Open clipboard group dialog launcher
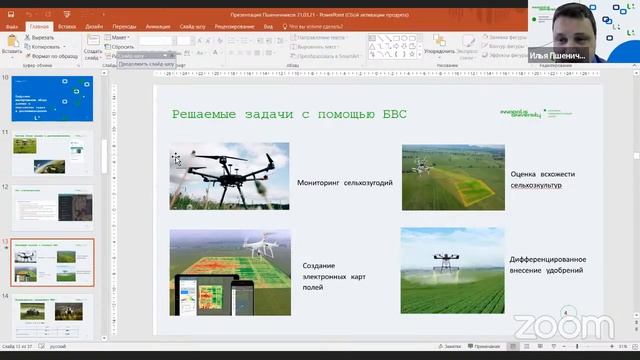Viewport: 640px width, 360px height. [x=78, y=66]
